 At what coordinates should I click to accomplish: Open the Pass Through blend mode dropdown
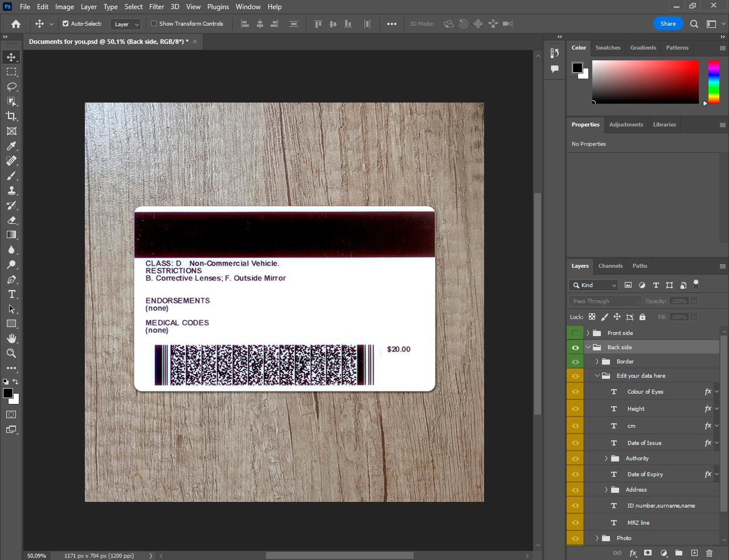(x=605, y=301)
